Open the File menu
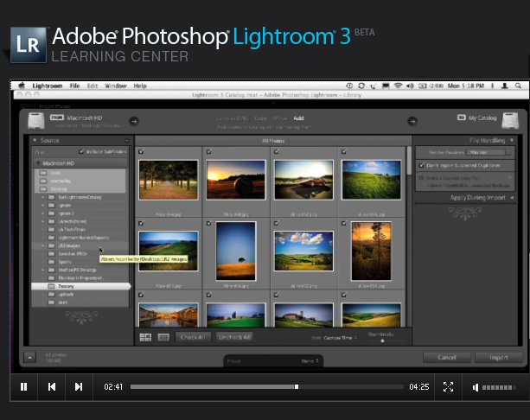 tap(75, 86)
